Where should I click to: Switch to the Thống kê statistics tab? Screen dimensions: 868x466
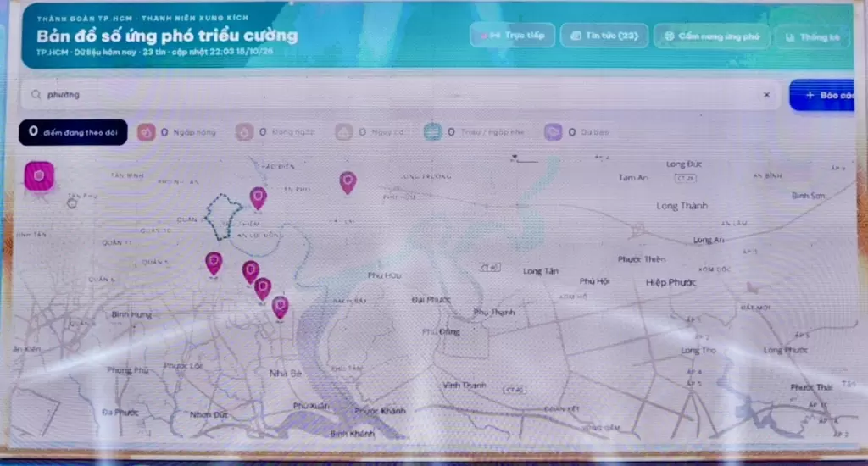click(812, 37)
